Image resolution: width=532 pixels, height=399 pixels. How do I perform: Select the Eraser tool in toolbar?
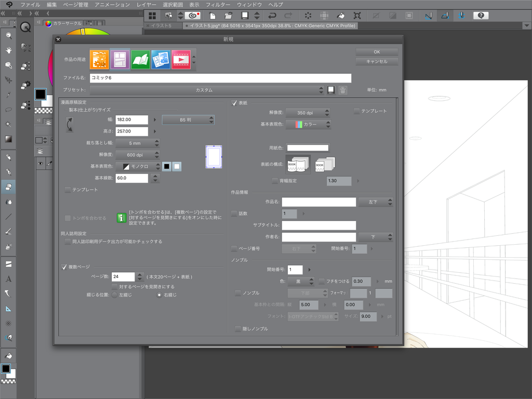pos(8,187)
